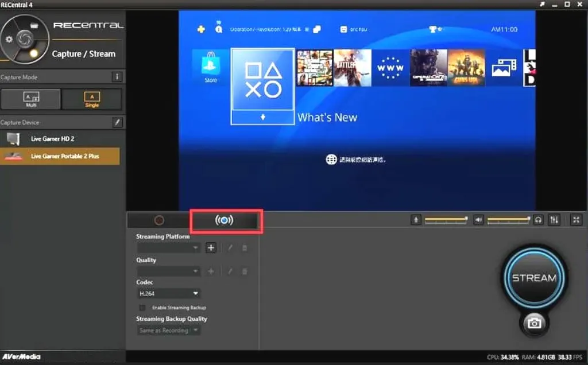
Task: Start streaming with the STREAM button
Action: click(535, 278)
